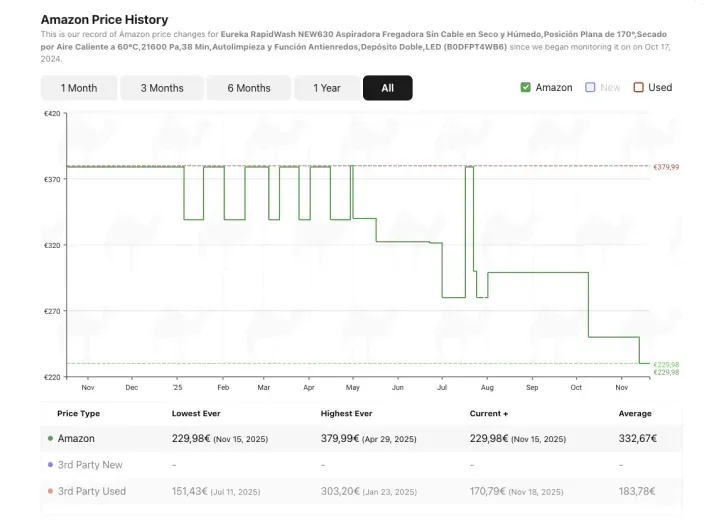Click the Highest Ever column header
The image size is (704, 528).
coord(347,414)
